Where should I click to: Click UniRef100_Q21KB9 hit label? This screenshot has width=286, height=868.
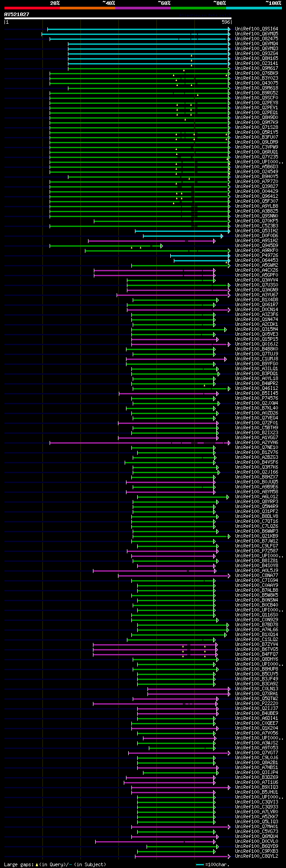[257, 536]
